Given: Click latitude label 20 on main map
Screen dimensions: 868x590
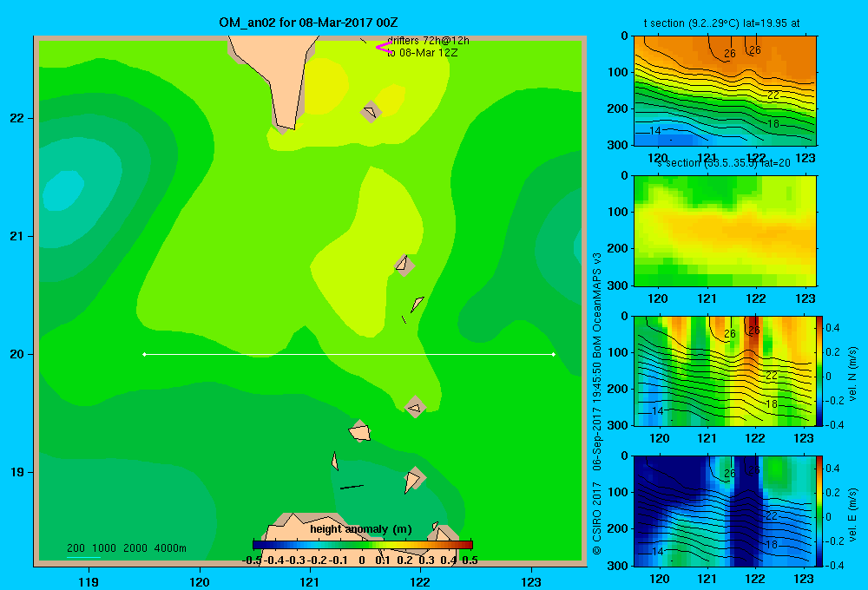Looking at the screenshot, I should [17, 354].
